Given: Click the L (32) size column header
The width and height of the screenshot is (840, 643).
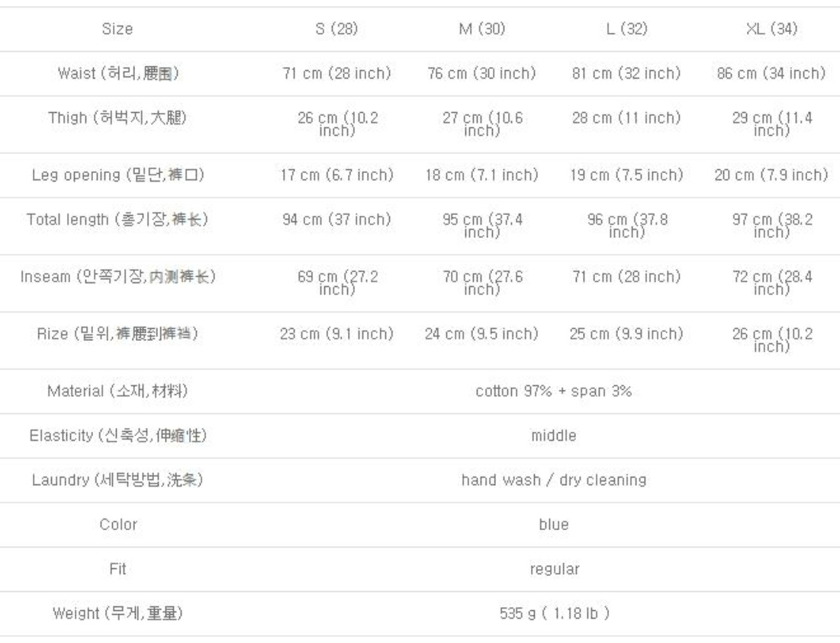Looking at the screenshot, I should pos(626,29).
